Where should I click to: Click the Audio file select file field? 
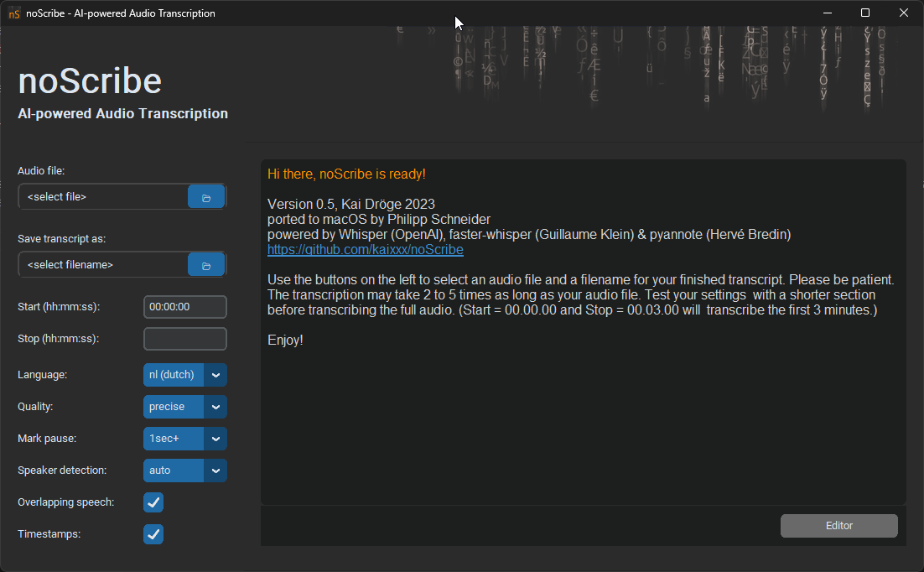102,197
